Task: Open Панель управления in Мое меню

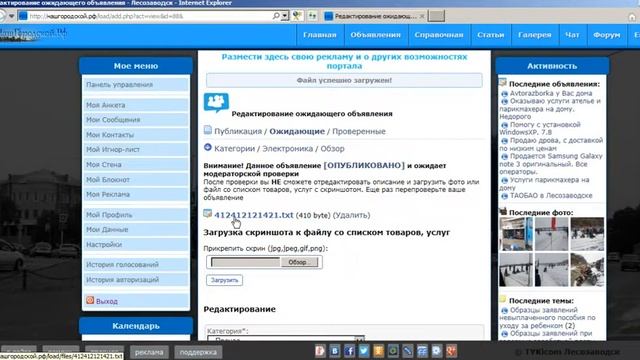Action: tap(136, 84)
